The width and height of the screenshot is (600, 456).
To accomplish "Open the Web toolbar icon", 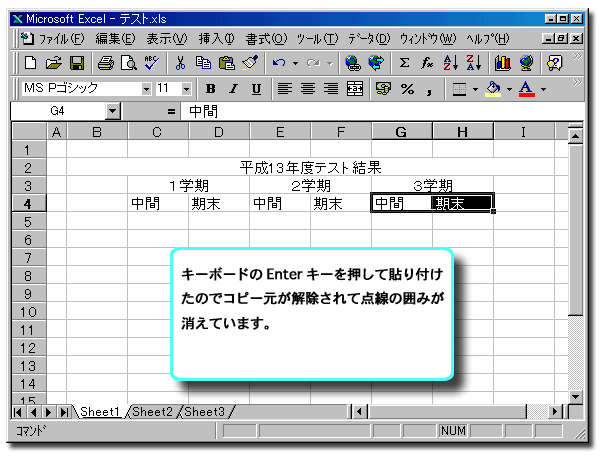I will click(x=376, y=63).
